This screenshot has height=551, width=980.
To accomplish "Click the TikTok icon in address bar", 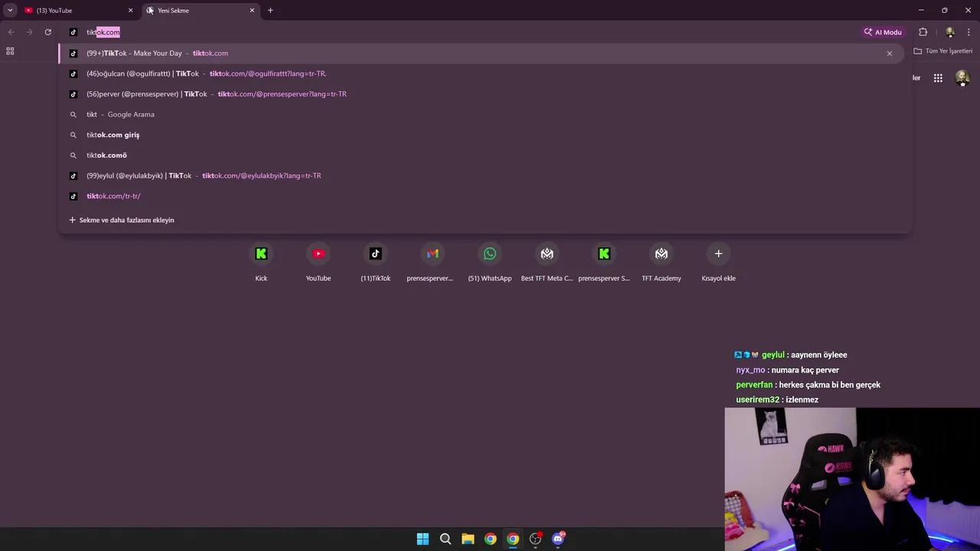I will [x=73, y=32].
